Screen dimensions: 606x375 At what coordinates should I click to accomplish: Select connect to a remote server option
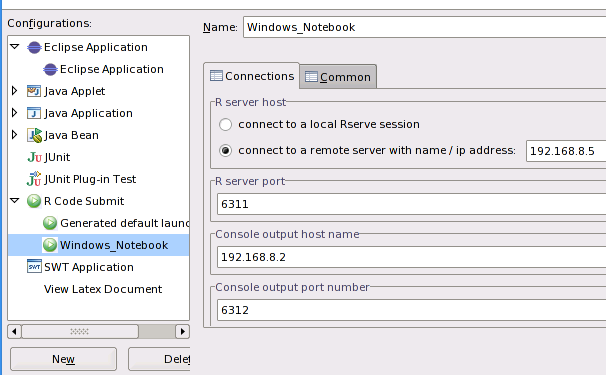click(225, 150)
